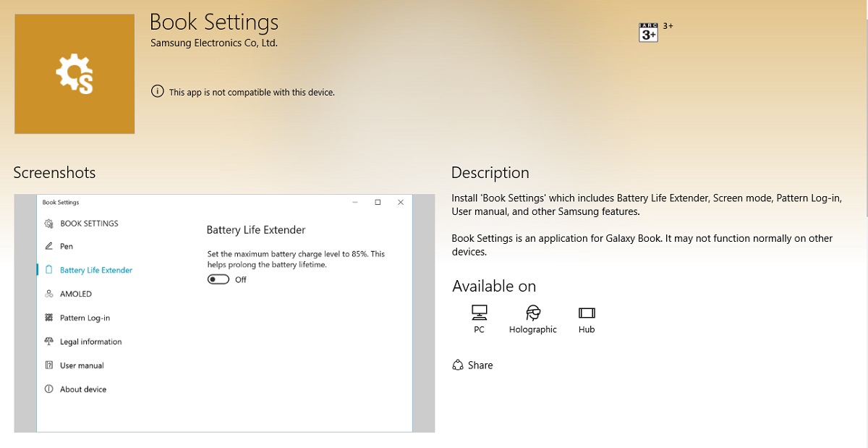The height and width of the screenshot is (448, 868).
Task: Click the Holographic label text
Action: point(533,329)
